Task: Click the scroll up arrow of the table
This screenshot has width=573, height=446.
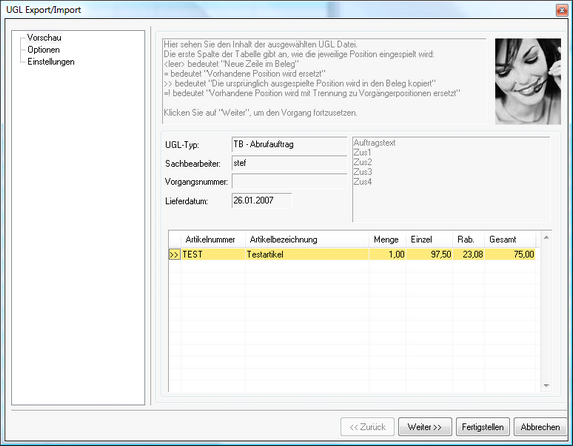Action: [x=546, y=238]
